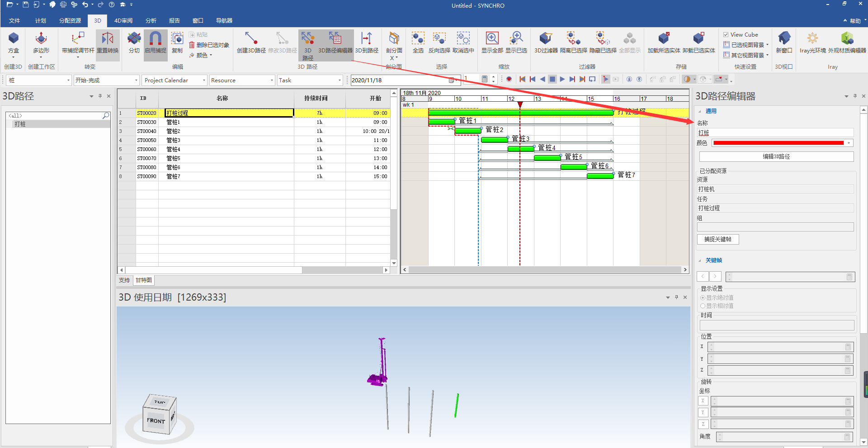
Task: Toggle the View Cube checkbox
Action: [x=726, y=35]
